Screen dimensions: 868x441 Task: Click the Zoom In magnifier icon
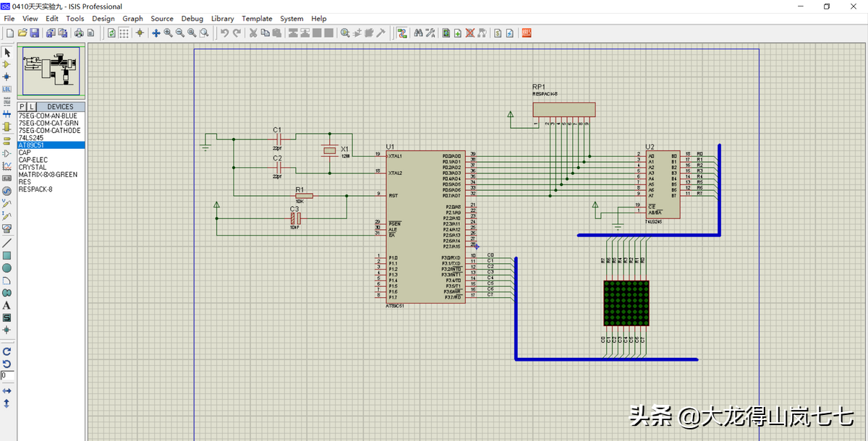click(168, 33)
